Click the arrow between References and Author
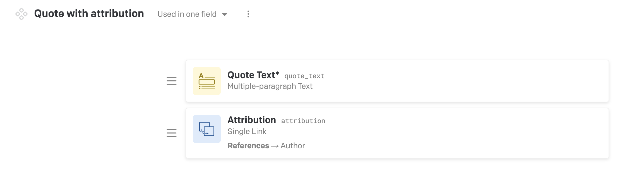Viewport: 644px width, 177px height. click(275, 146)
